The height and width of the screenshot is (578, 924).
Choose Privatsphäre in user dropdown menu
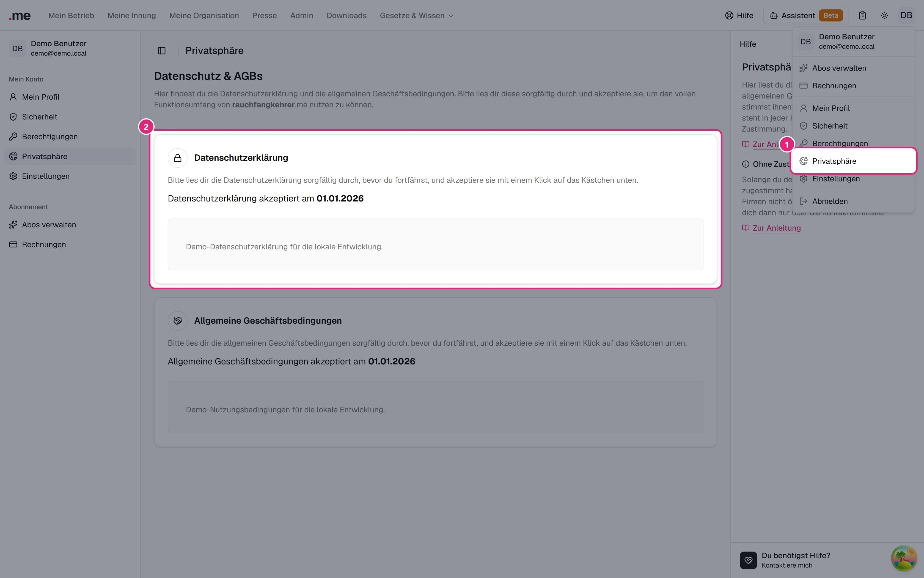853,161
